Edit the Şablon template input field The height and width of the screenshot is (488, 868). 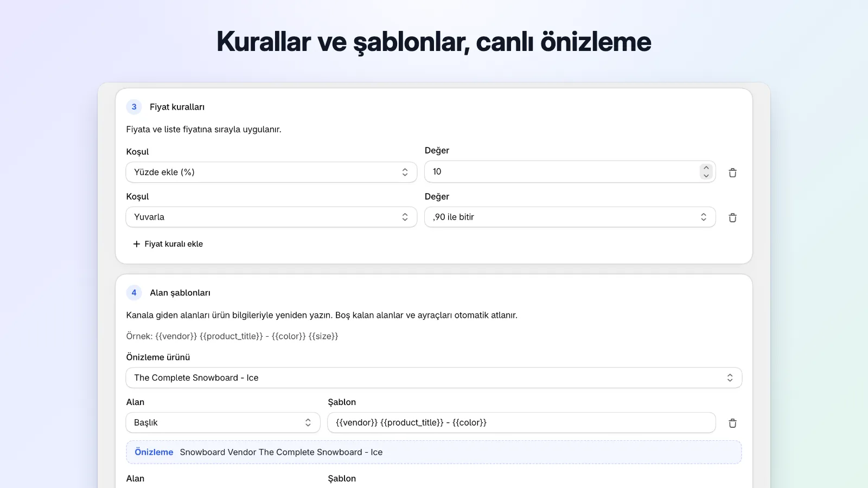521,422
